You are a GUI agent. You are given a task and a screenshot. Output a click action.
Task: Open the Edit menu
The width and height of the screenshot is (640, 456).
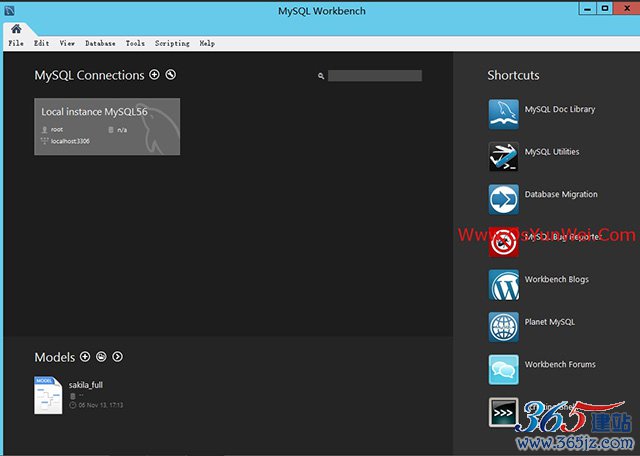41,43
